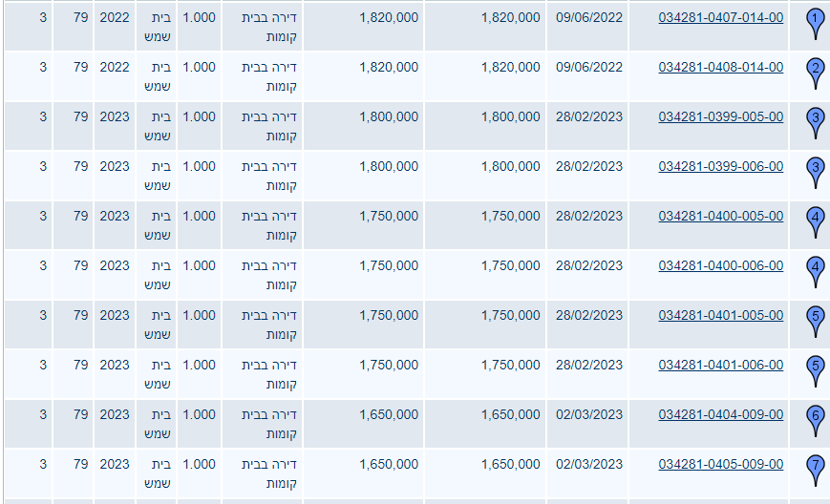The width and height of the screenshot is (830, 504).
Task: Click map pin beside 034281-0400-006-00
Action: pyautogui.click(x=815, y=269)
